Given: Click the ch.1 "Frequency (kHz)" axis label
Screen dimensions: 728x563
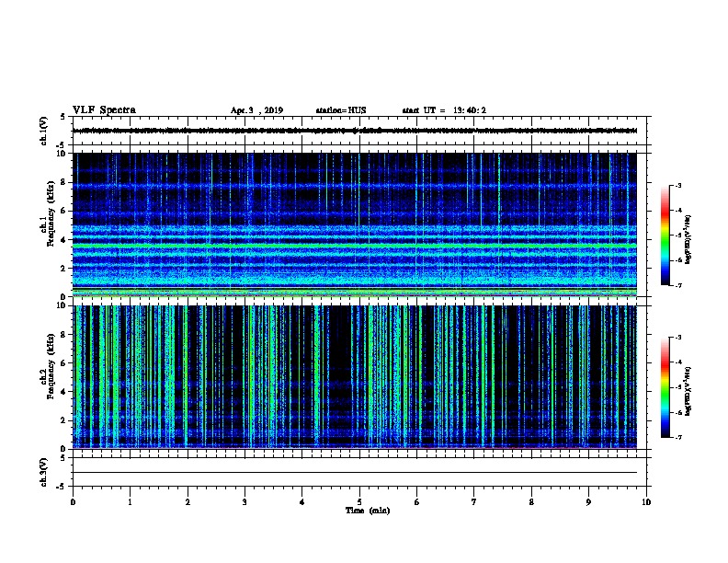Looking at the screenshot, I should pos(51,213).
